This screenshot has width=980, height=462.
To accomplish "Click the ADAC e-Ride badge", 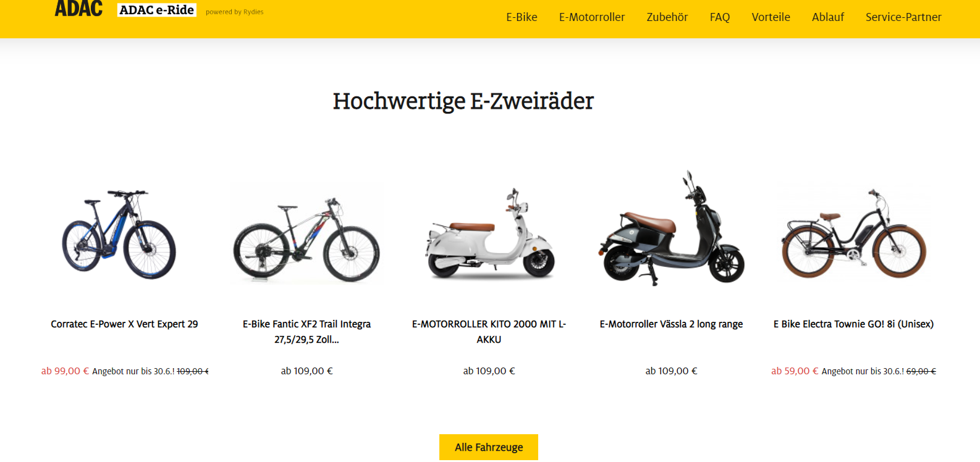I will pyautogui.click(x=157, y=10).
